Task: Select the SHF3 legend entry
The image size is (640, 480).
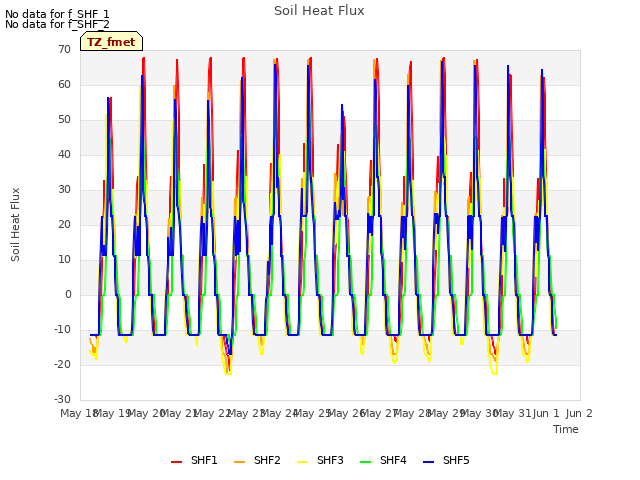Action: [320, 460]
